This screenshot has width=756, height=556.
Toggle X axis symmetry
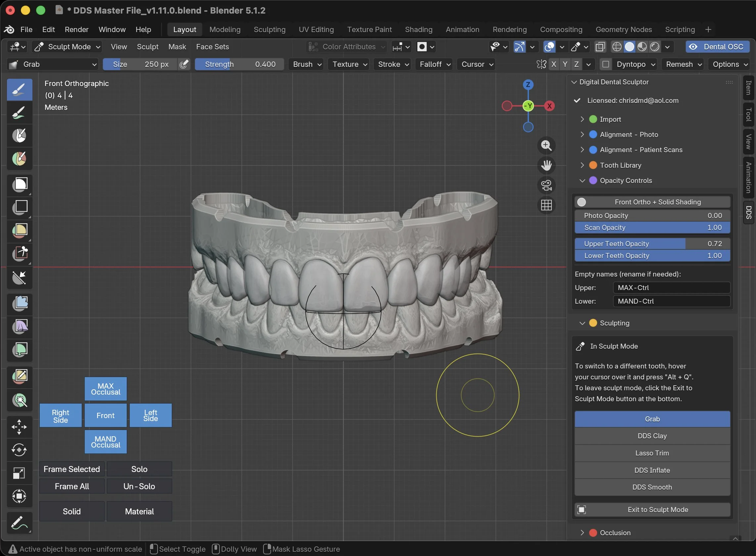point(554,64)
